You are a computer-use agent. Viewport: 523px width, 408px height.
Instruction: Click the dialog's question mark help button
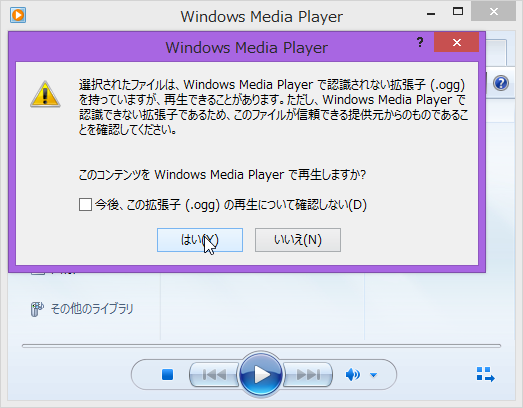click(420, 42)
